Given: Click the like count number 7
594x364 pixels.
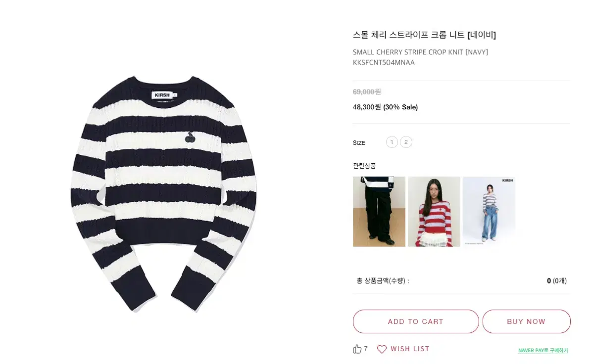Looking at the screenshot, I should coord(366,349).
